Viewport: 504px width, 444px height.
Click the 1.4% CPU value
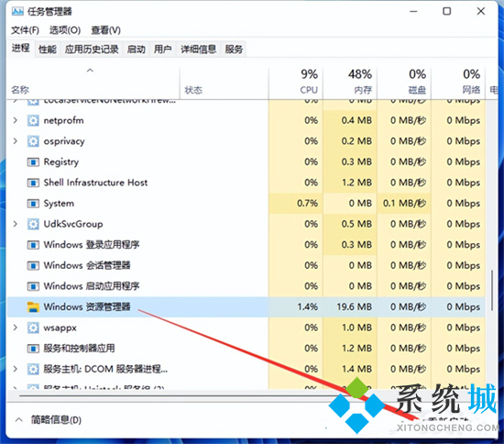point(308,307)
